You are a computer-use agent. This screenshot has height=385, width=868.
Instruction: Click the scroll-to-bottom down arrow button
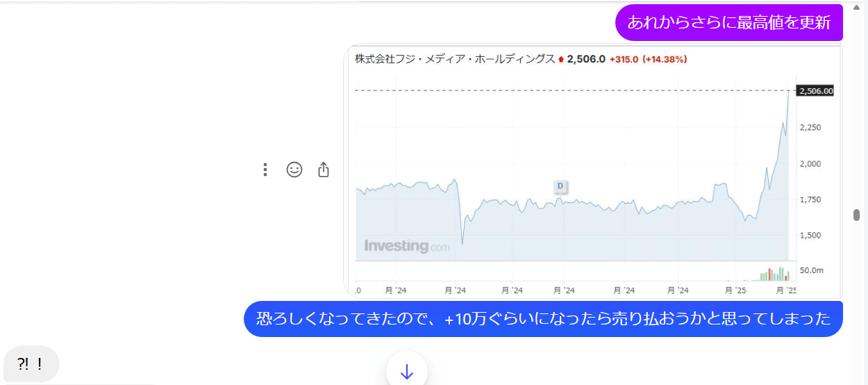pyautogui.click(x=407, y=372)
